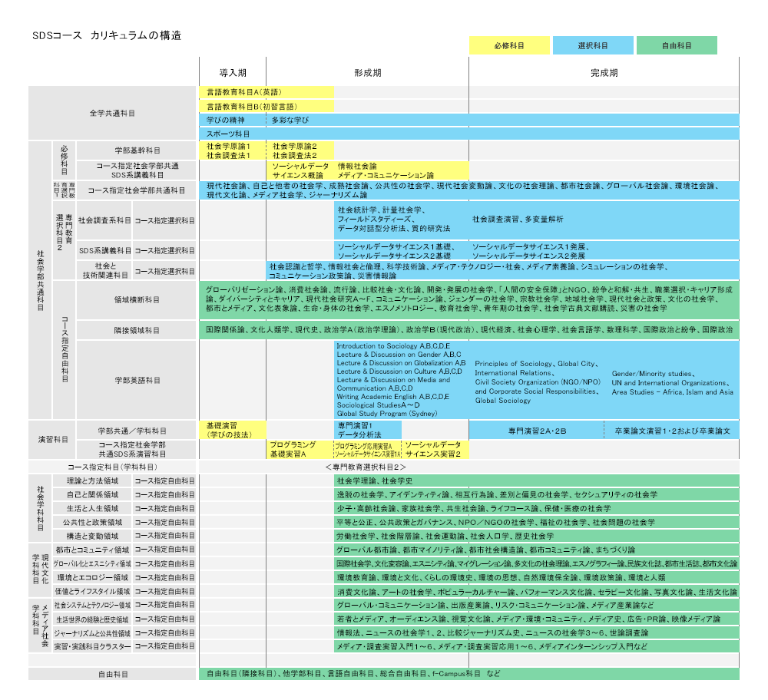Viewport: 768px width, 700px height.
Task: Select the 理論と方法領域 label
Action: click(x=93, y=480)
